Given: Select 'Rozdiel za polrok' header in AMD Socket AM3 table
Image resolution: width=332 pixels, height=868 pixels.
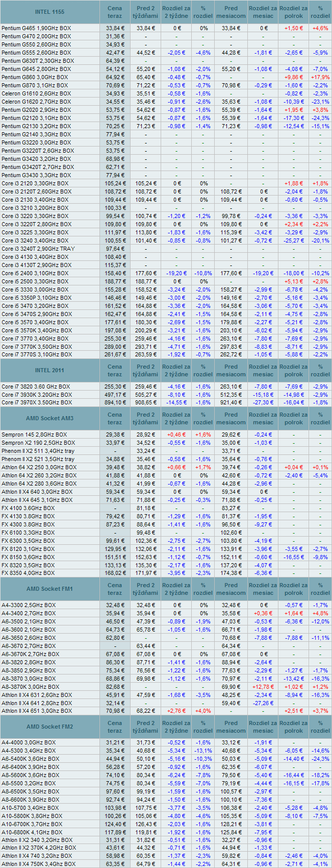Looking at the screenshot, I should pyautogui.click(x=294, y=418).
